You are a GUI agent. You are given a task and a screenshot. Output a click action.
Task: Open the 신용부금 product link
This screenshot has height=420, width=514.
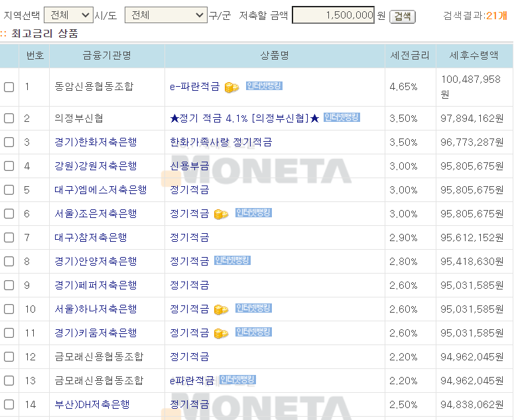click(190, 166)
